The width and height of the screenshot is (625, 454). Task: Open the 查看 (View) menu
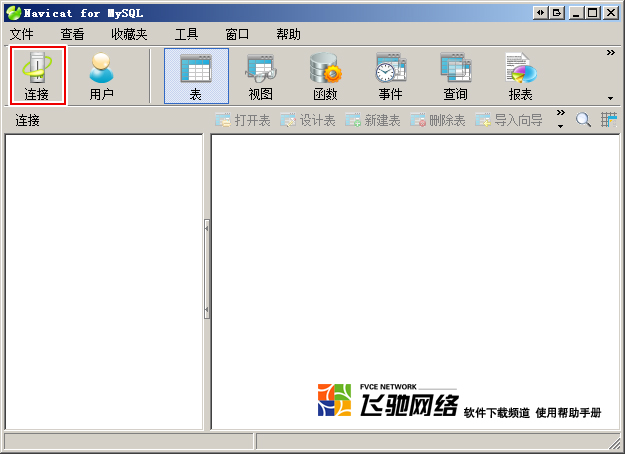tap(73, 34)
